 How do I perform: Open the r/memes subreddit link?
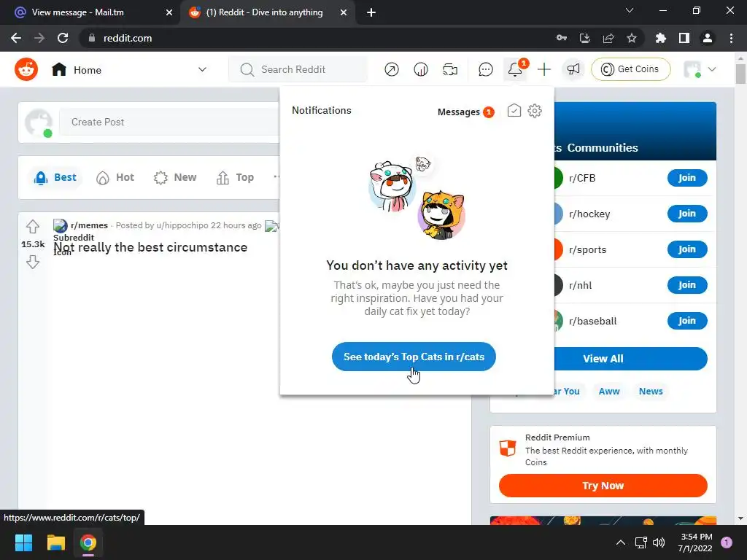point(89,225)
